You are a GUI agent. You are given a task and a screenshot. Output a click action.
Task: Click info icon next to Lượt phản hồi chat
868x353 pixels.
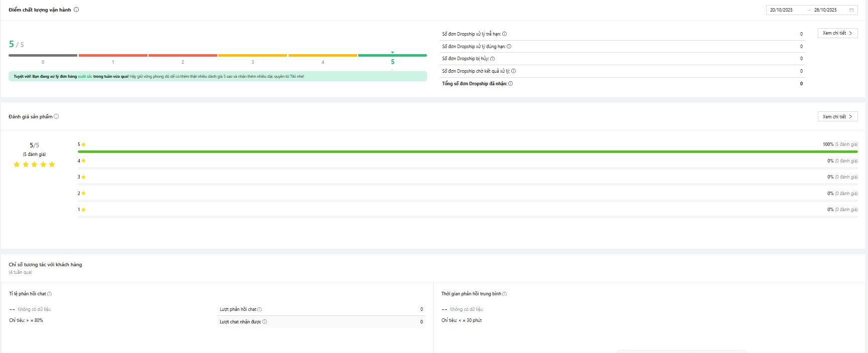[260, 309]
